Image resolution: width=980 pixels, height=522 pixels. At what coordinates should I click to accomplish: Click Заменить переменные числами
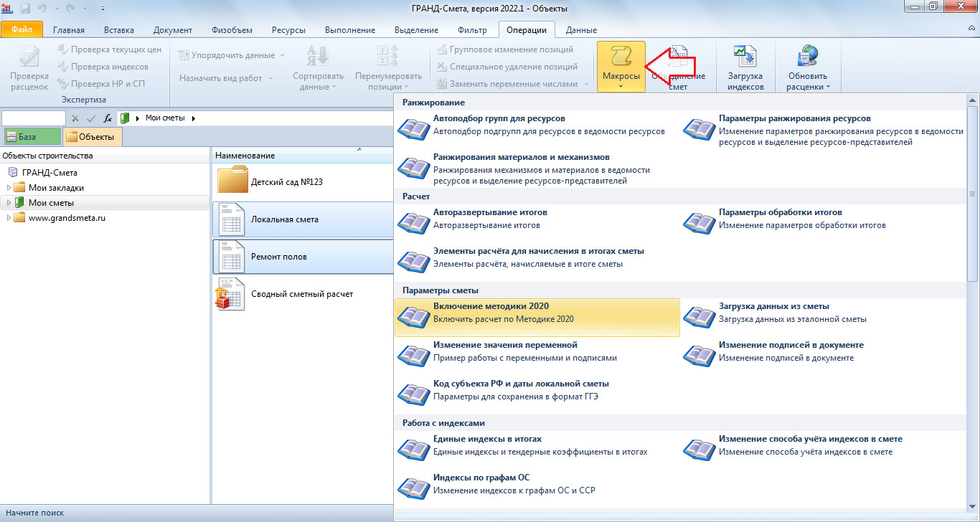(512, 84)
